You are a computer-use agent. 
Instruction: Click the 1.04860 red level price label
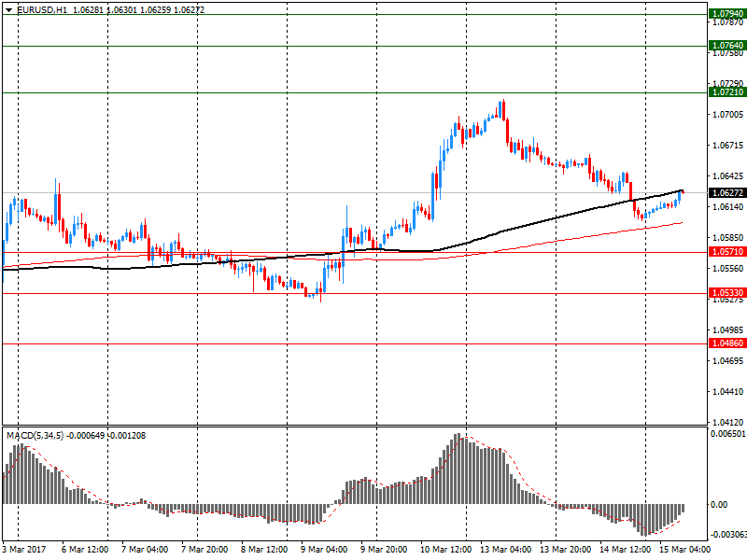[x=727, y=343]
